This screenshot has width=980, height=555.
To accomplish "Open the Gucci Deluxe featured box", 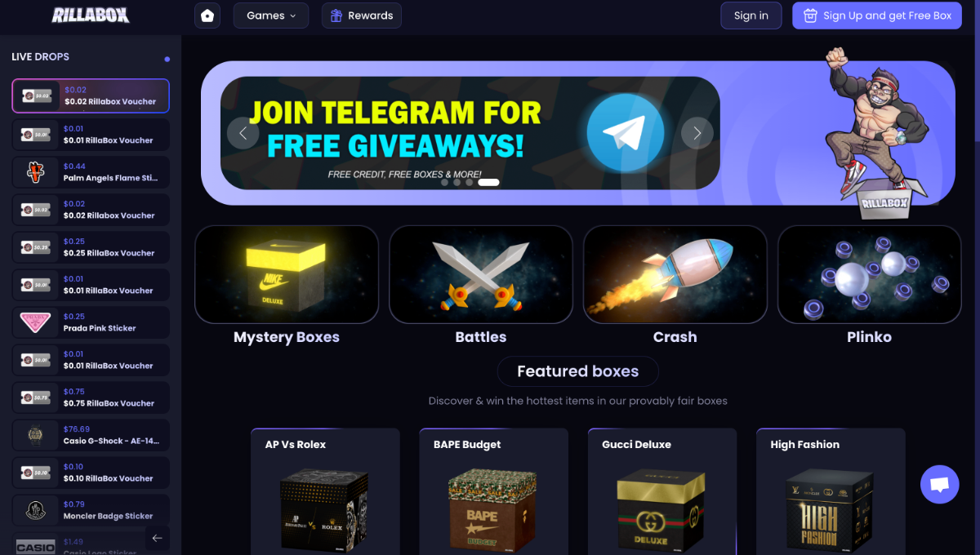I will pos(662,491).
